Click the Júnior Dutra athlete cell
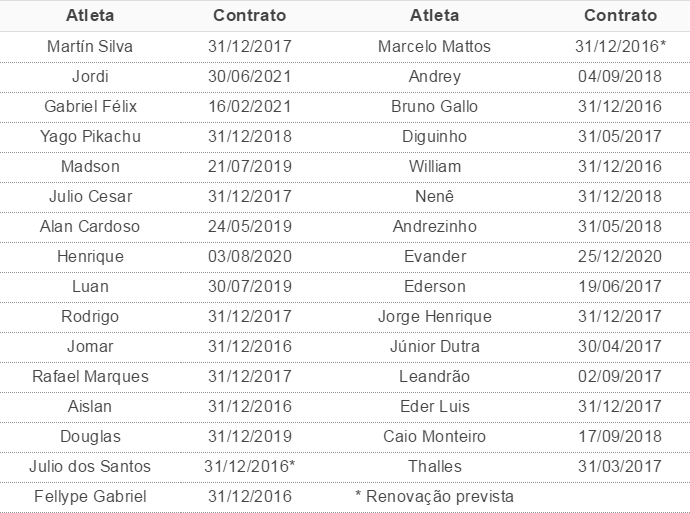 (435, 346)
